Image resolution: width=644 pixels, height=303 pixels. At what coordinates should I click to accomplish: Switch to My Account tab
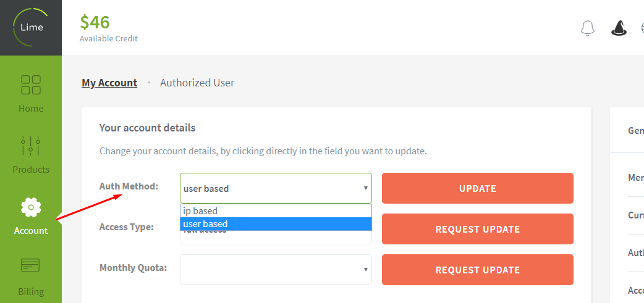coord(109,83)
